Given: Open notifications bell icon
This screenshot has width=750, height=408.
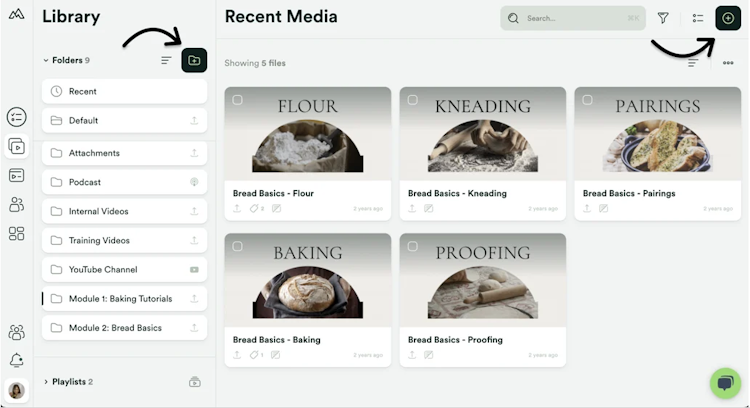Looking at the screenshot, I should pyautogui.click(x=16, y=360).
